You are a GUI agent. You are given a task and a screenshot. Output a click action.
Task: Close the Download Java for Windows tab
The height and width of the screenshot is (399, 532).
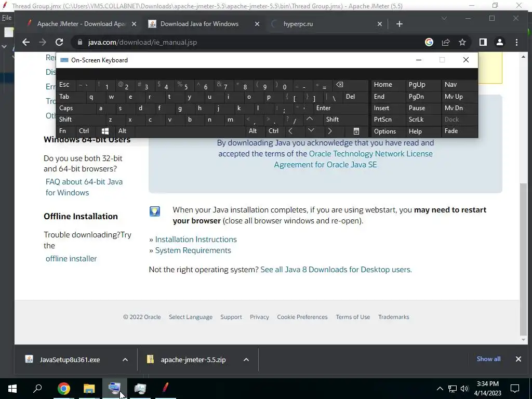tap(257, 24)
